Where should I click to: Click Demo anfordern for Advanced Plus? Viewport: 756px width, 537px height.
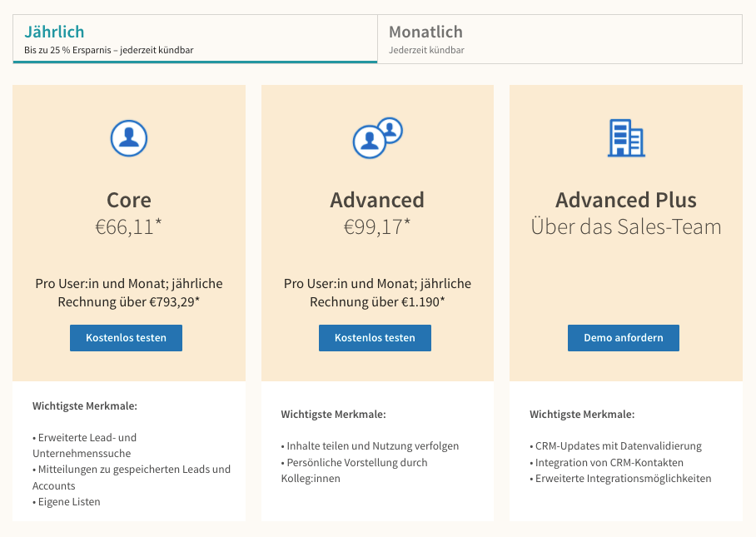click(623, 338)
